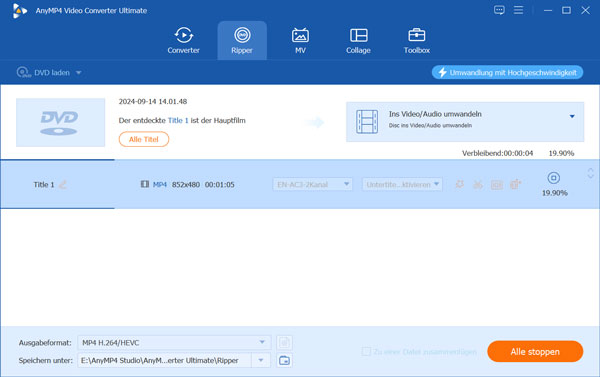The image size is (600, 377).
Task: Click the Alle Titel button
Action: (x=144, y=139)
